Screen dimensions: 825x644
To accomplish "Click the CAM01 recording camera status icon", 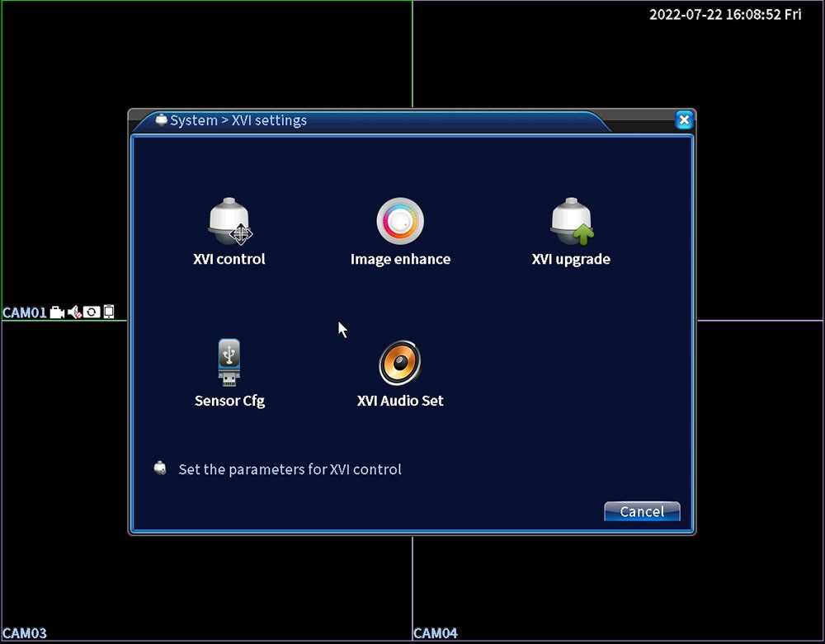I will click(57, 313).
